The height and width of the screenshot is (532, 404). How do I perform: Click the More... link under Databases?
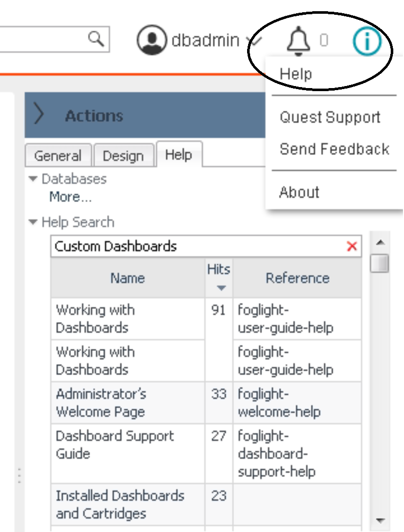point(70,197)
